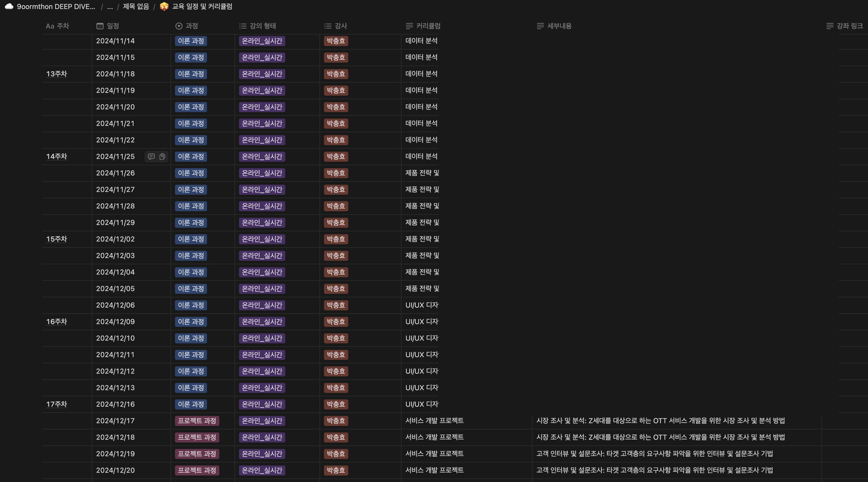
Task: Open the 교육 일정 및 커리큘럼 breadcrumb title
Action: click(202, 7)
